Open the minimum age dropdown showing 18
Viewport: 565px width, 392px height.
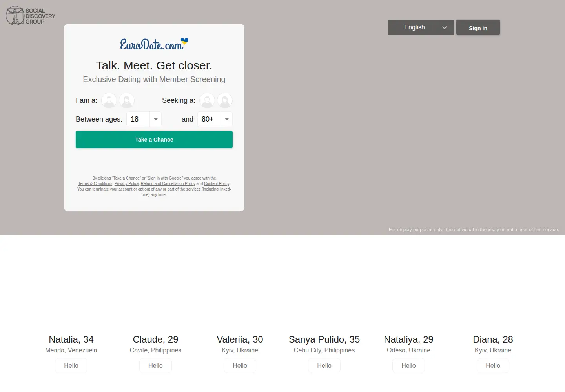pyautogui.click(x=144, y=119)
